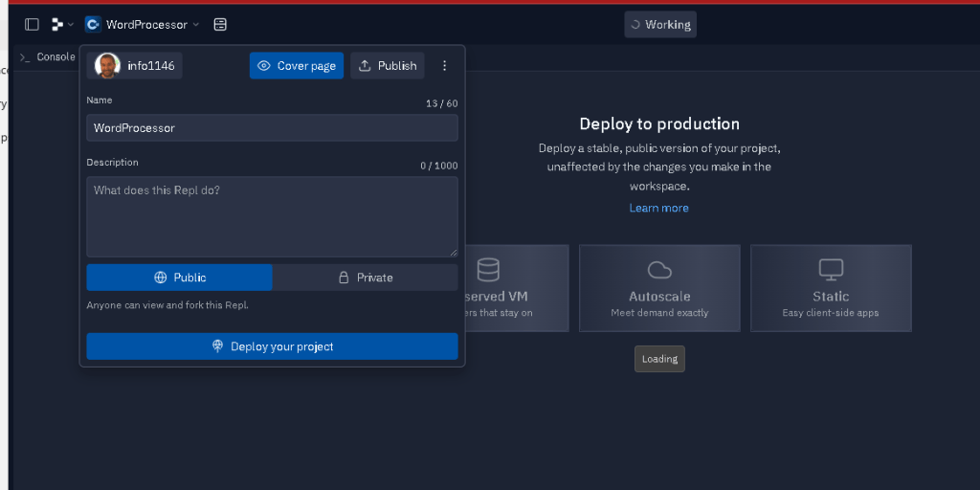Viewport: 980px width, 490px height.
Task: Click the Autoscale cloud icon
Action: (x=659, y=269)
